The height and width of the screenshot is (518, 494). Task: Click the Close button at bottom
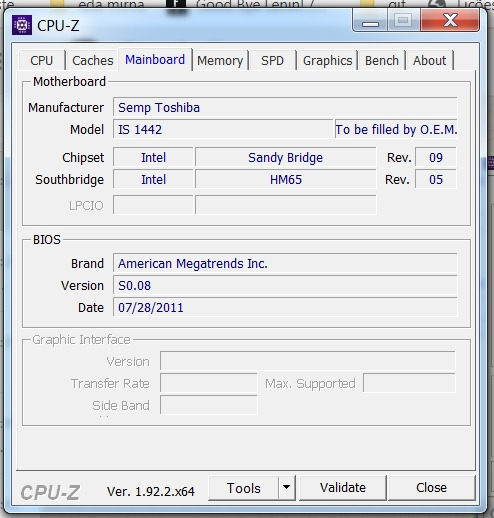(x=432, y=488)
